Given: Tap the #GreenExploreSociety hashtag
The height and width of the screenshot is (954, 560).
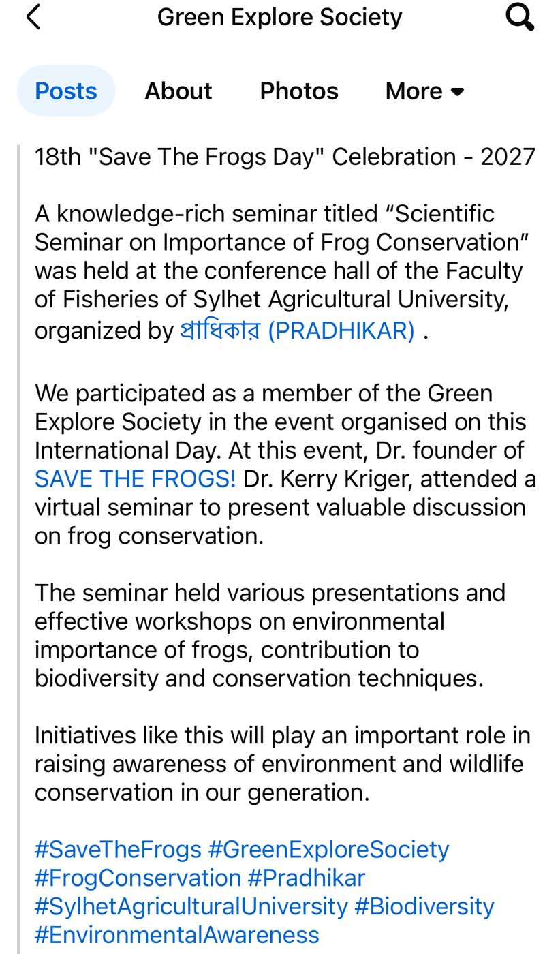Looking at the screenshot, I should pyautogui.click(x=328, y=850).
